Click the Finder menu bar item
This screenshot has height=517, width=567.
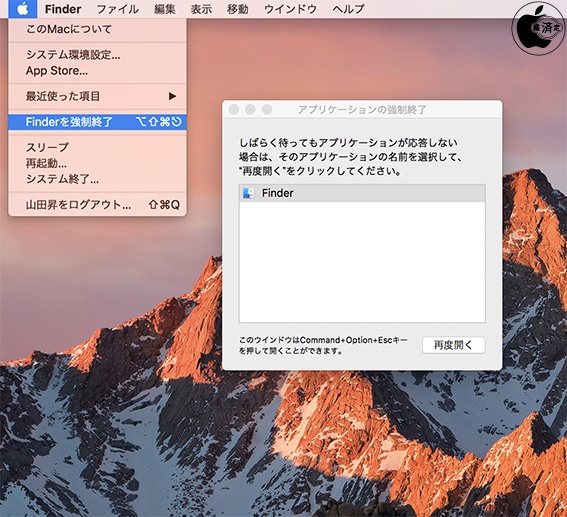tap(63, 9)
